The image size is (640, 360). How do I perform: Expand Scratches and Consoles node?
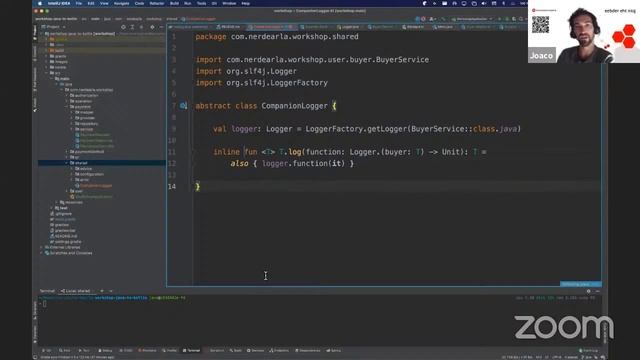tap(42, 253)
